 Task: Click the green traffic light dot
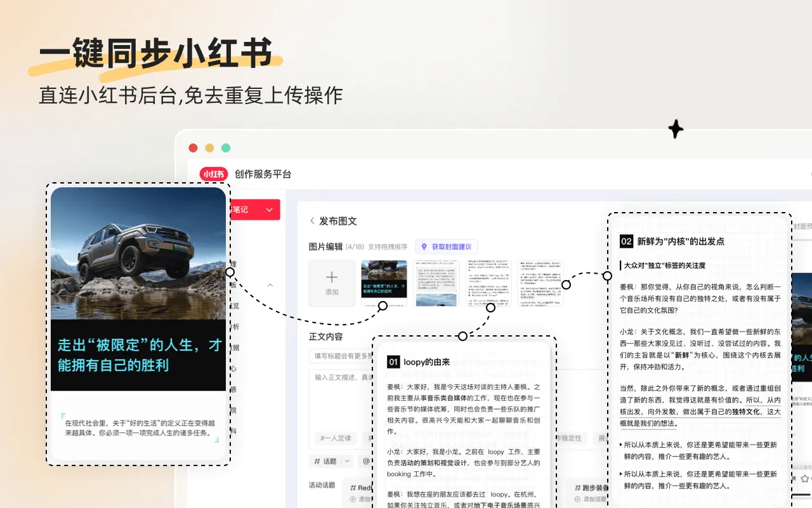point(225,147)
